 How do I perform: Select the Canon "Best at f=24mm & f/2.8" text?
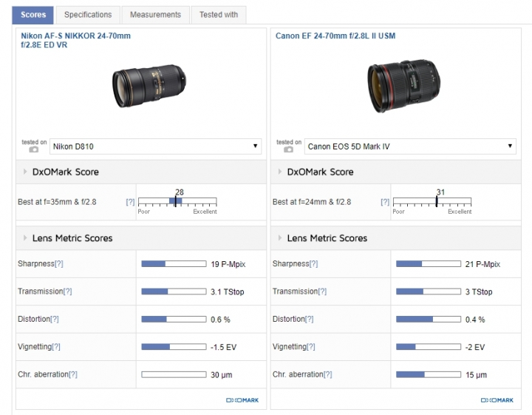(312, 202)
